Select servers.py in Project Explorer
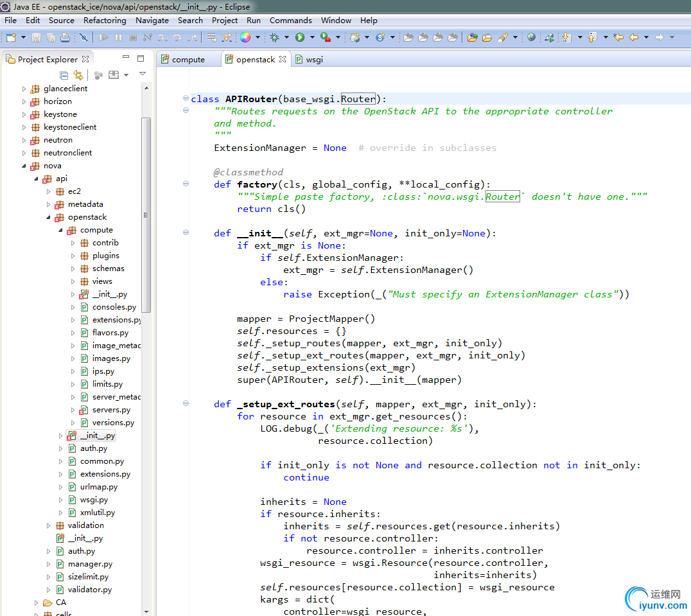The height and width of the screenshot is (616, 691). (111, 410)
